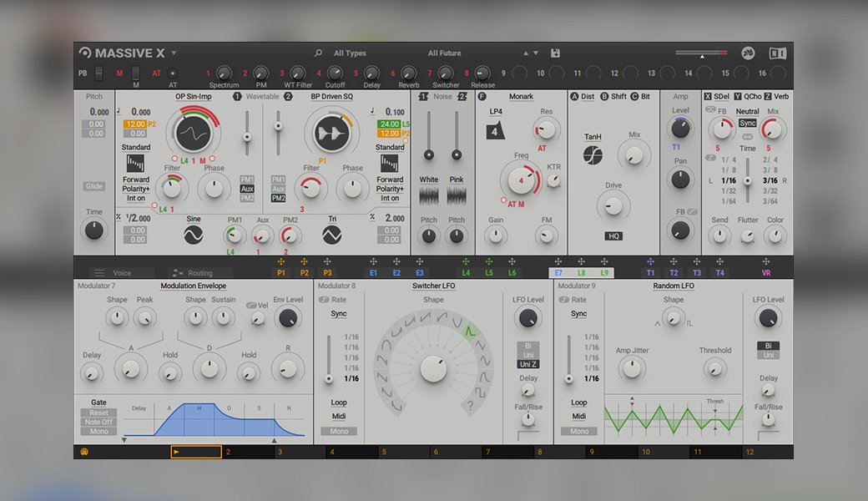Toggle Mono in the Switcher LFO panel

(x=339, y=432)
